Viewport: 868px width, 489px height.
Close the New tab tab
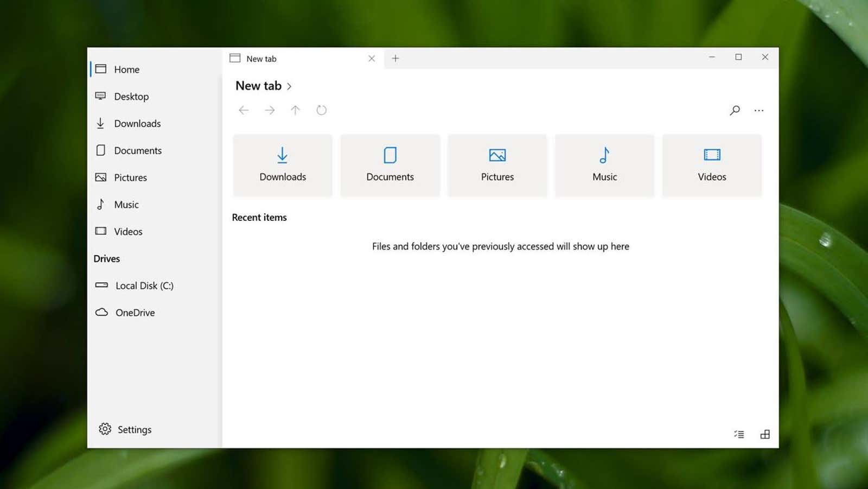click(372, 59)
